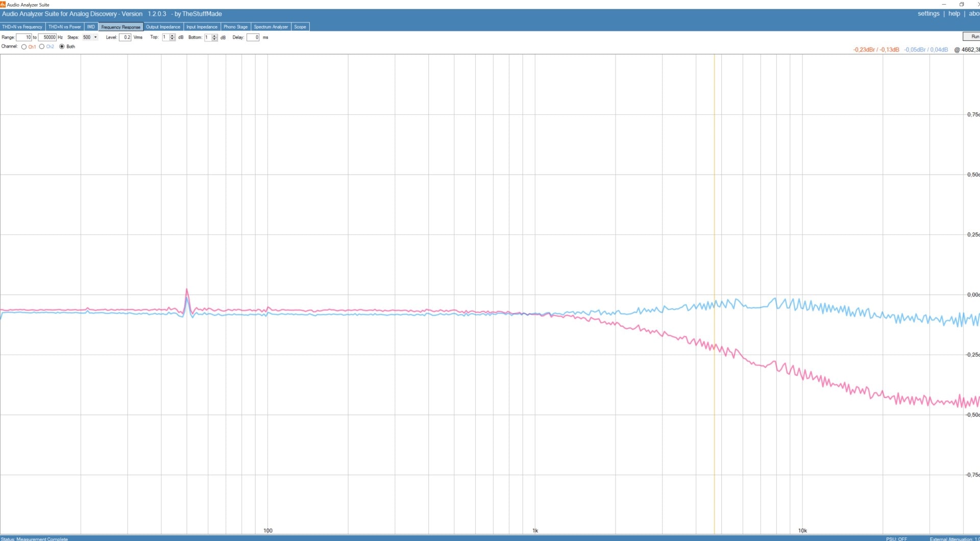Open the help link
The height and width of the screenshot is (541, 980).
(x=954, y=14)
